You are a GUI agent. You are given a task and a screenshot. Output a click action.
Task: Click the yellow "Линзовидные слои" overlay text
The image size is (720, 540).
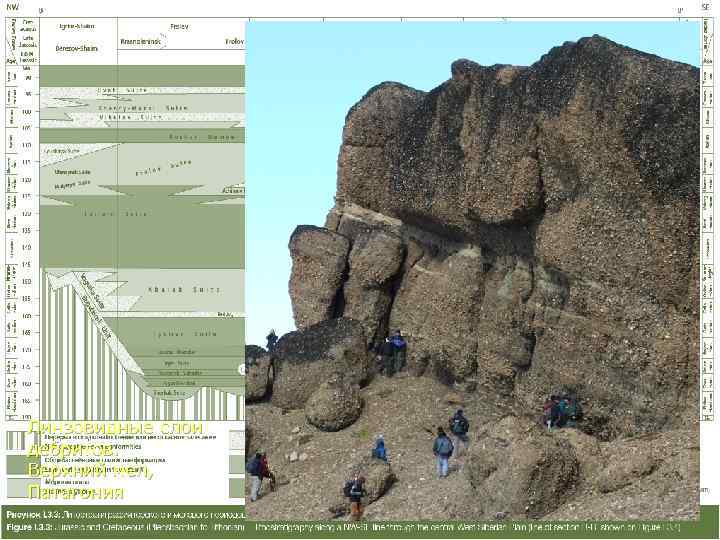coord(115,428)
